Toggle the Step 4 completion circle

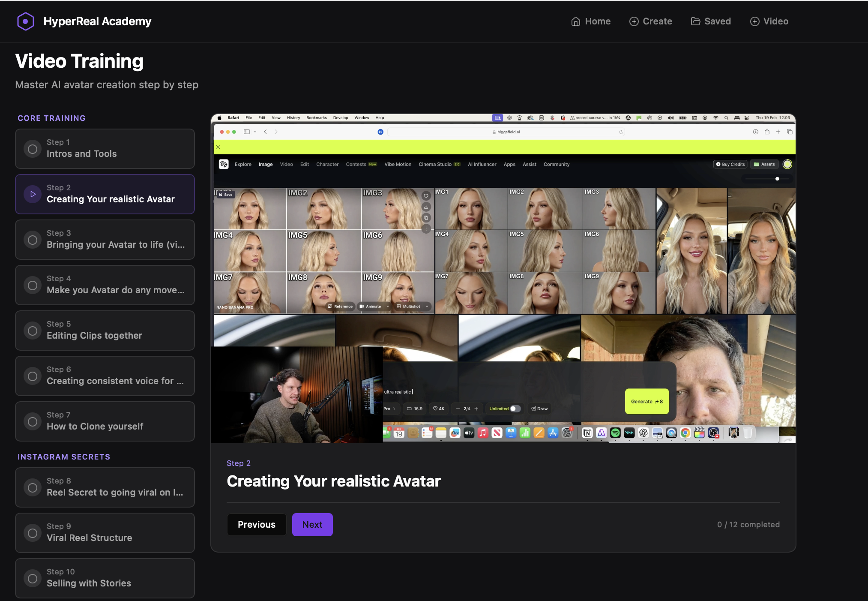coord(33,285)
